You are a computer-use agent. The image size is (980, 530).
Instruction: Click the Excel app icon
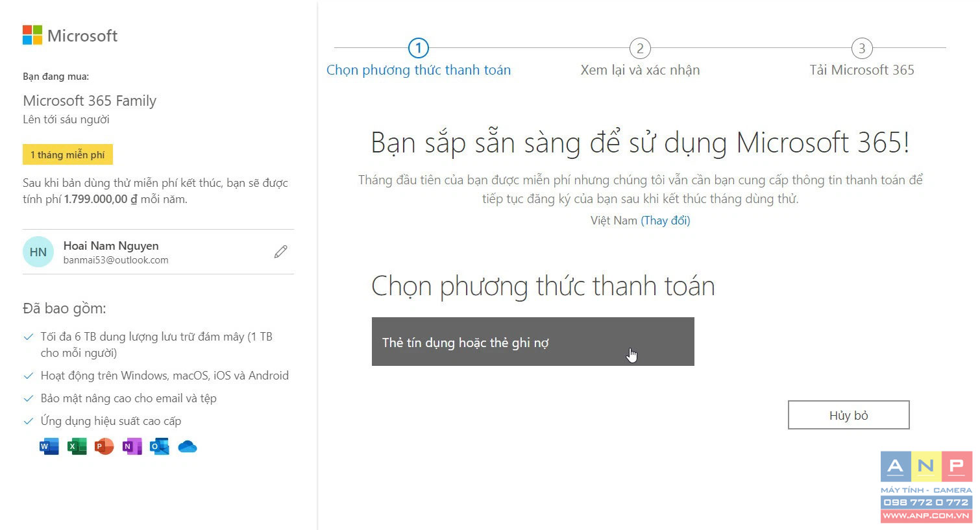pos(77,446)
